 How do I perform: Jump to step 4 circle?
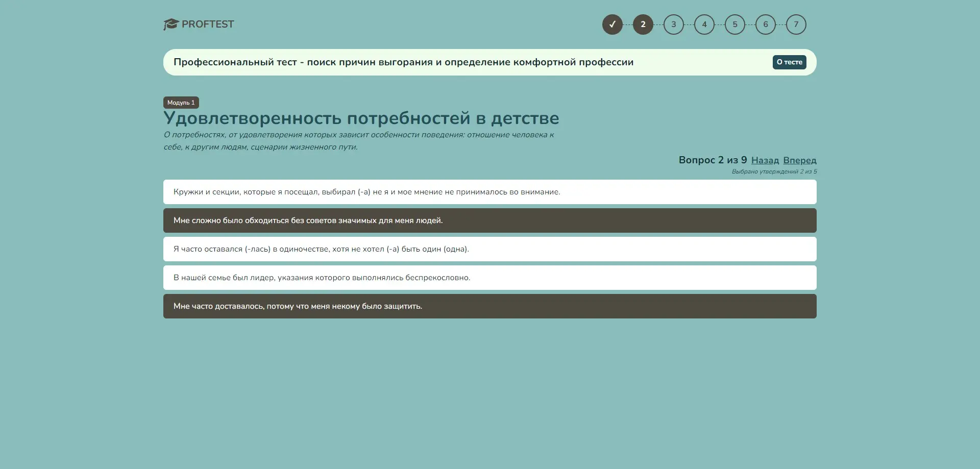(x=704, y=24)
